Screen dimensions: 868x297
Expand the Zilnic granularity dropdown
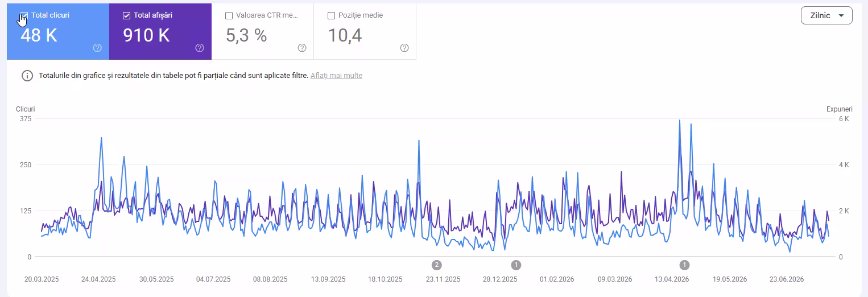[x=826, y=15]
